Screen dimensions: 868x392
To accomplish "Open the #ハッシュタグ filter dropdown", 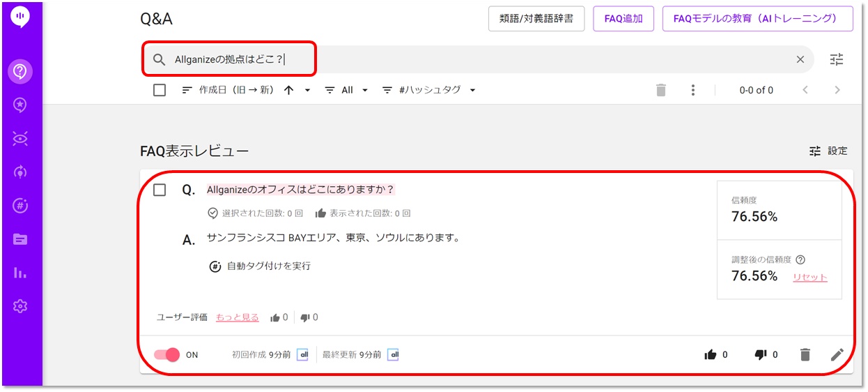I will coord(429,90).
